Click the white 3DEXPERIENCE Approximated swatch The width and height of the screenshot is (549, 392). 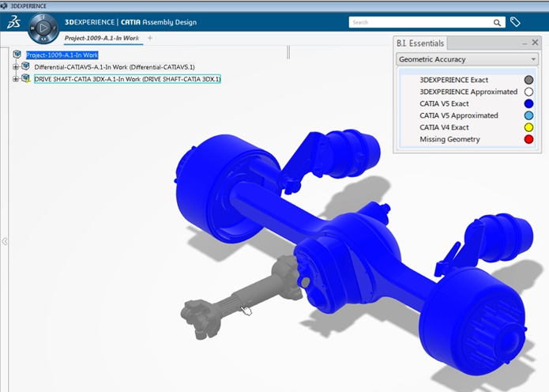coord(528,92)
